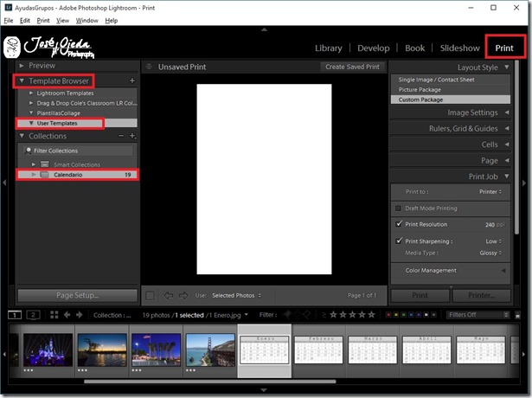Viewport: 532px width, 398px height.
Task: Open the Filters Off dropdown
Action: [478, 315]
